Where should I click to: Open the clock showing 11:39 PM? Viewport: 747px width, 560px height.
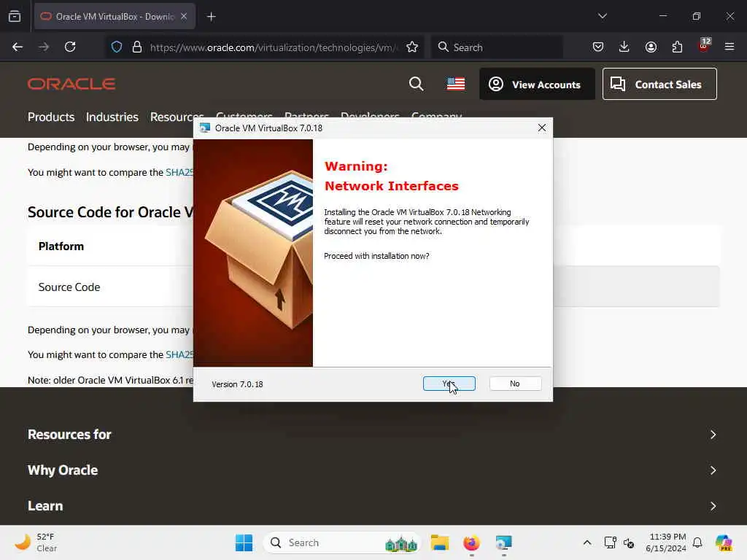[666, 542]
